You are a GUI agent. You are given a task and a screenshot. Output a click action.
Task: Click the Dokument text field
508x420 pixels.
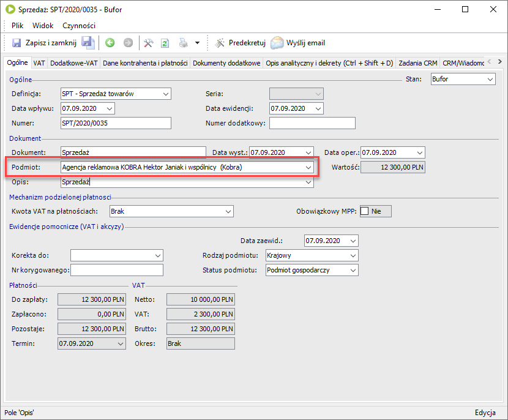tap(133, 152)
